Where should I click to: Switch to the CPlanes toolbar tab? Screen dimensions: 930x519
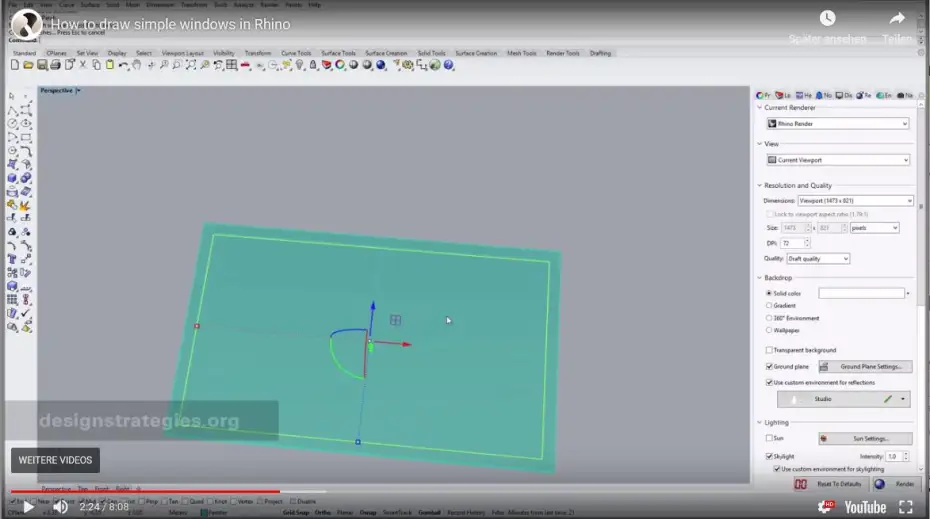[x=56, y=53]
